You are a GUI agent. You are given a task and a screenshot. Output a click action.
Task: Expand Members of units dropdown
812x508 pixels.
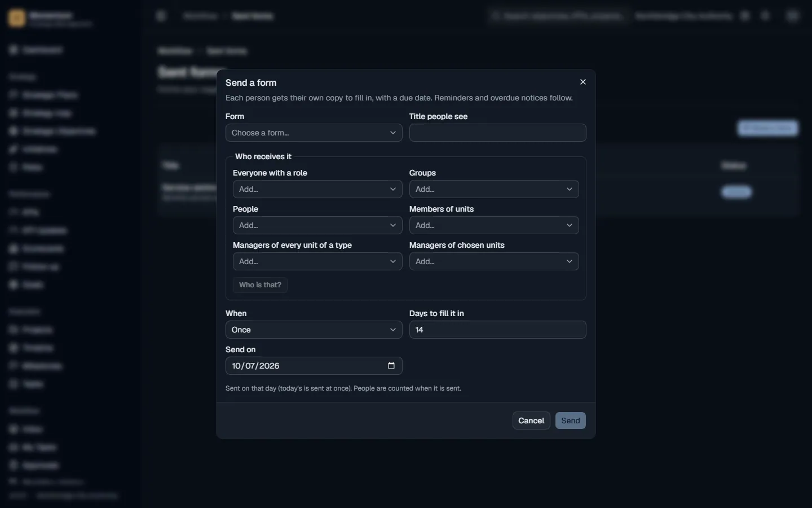tap(494, 225)
